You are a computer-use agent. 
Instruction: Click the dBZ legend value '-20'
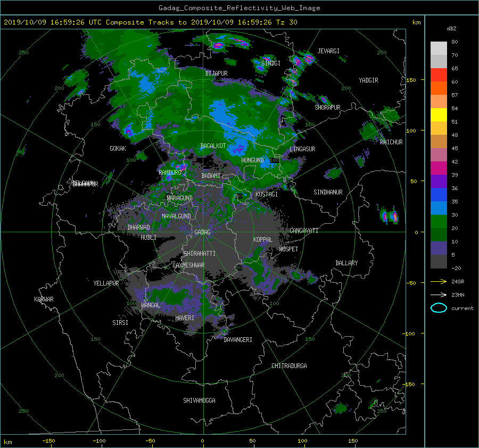pos(456,268)
